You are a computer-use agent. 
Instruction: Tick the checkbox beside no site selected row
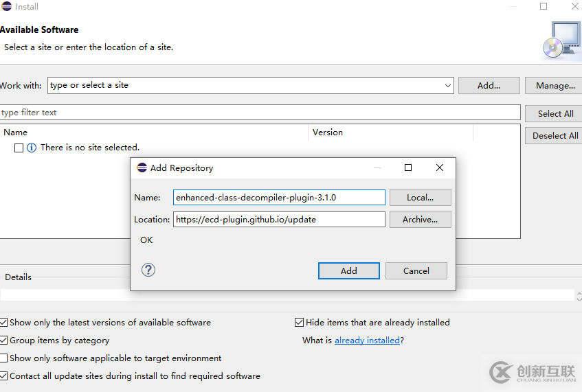point(19,148)
